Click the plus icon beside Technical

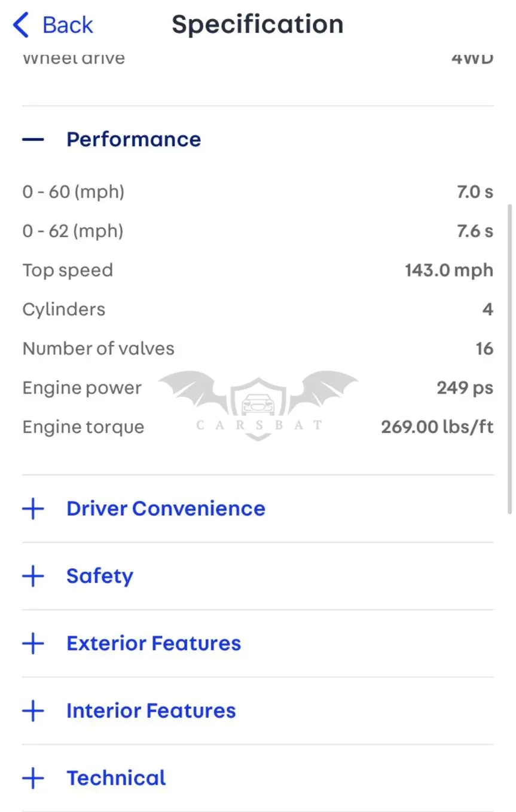33,778
